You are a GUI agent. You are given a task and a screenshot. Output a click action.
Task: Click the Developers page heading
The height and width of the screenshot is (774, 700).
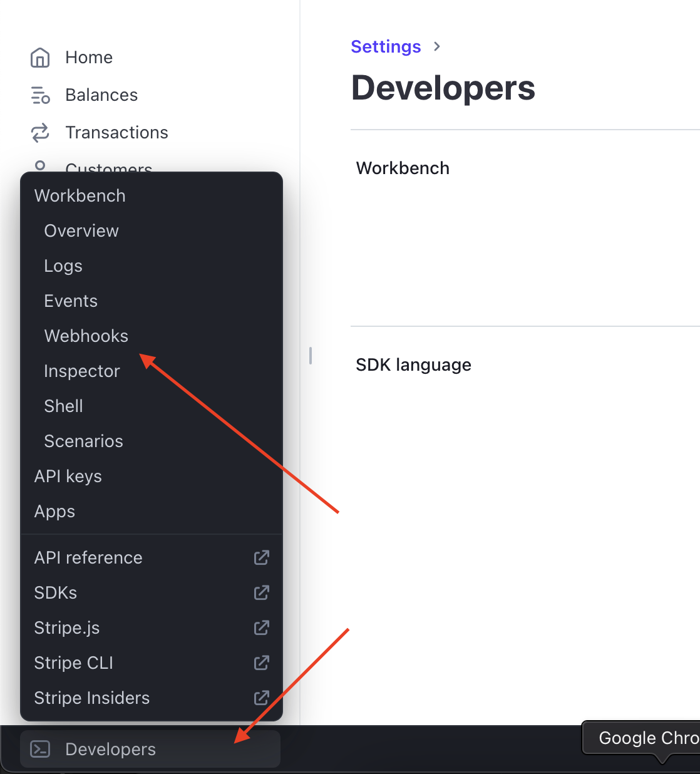pos(443,88)
